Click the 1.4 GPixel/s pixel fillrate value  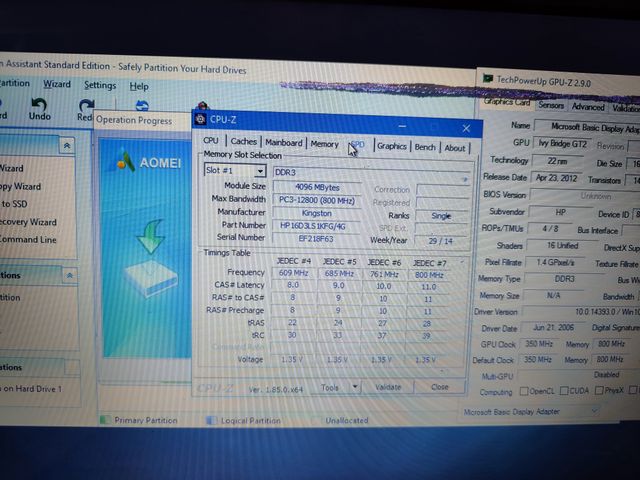tap(555, 262)
